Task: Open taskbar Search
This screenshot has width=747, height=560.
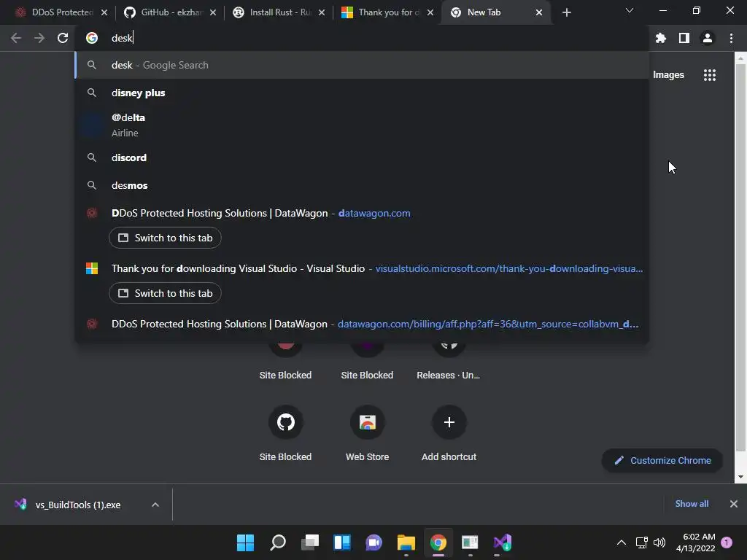Action: coord(278,542)
